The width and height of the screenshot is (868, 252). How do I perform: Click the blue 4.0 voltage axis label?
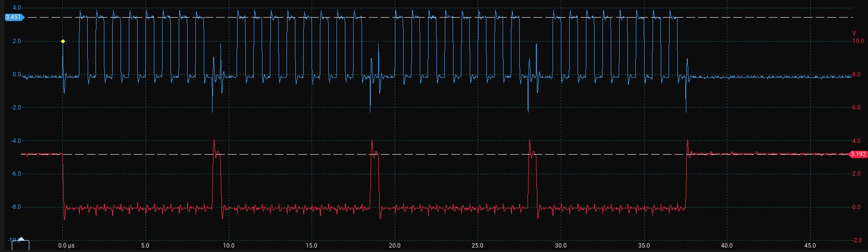[x=17, y=8]
